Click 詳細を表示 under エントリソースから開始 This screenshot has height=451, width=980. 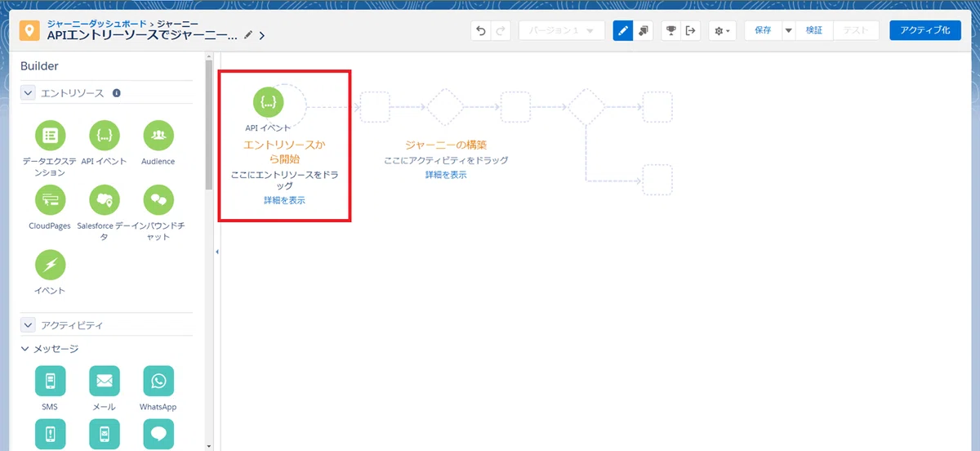[284, 200]
